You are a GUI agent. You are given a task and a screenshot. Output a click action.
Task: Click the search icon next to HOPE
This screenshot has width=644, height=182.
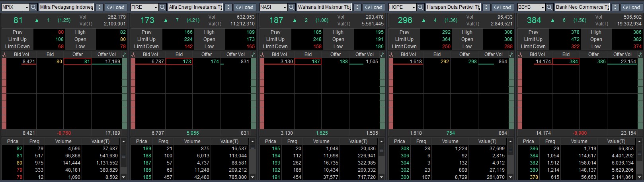click(420, 7)
